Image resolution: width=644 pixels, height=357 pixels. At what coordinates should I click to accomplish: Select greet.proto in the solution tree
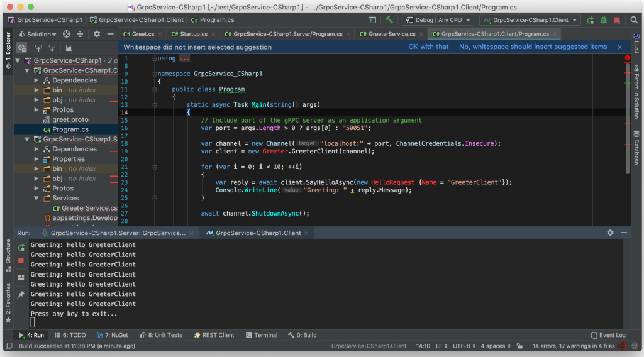click(70, 120)
